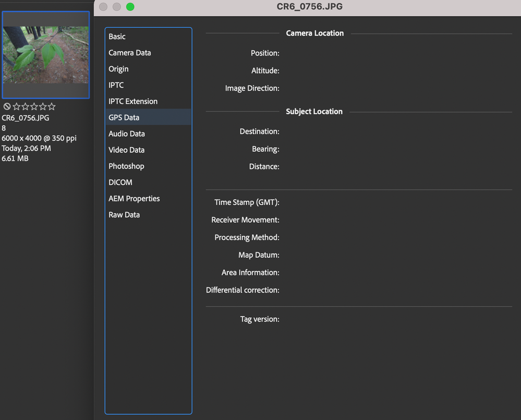Open the Video Data section
The width and height of the screenshot is (521, 420).
(x=126, y=150)
